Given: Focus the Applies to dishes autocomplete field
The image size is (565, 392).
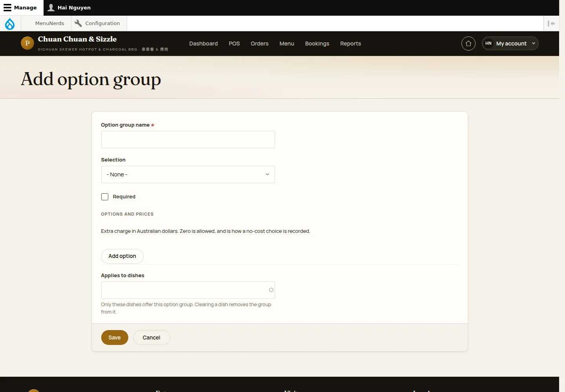Looking at the screenshot, I should click(188, 290).
